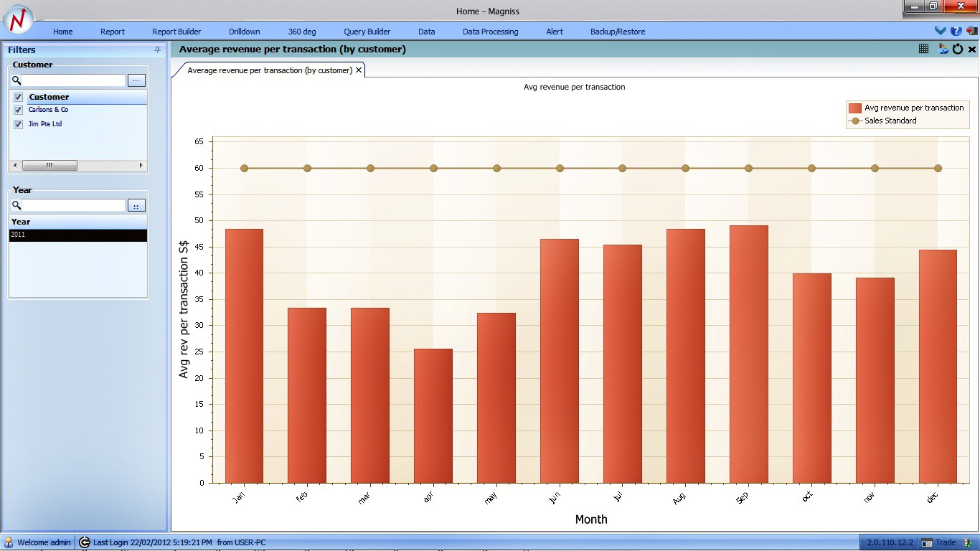
Task: Open the Data menu
Action: click(427, 32)
